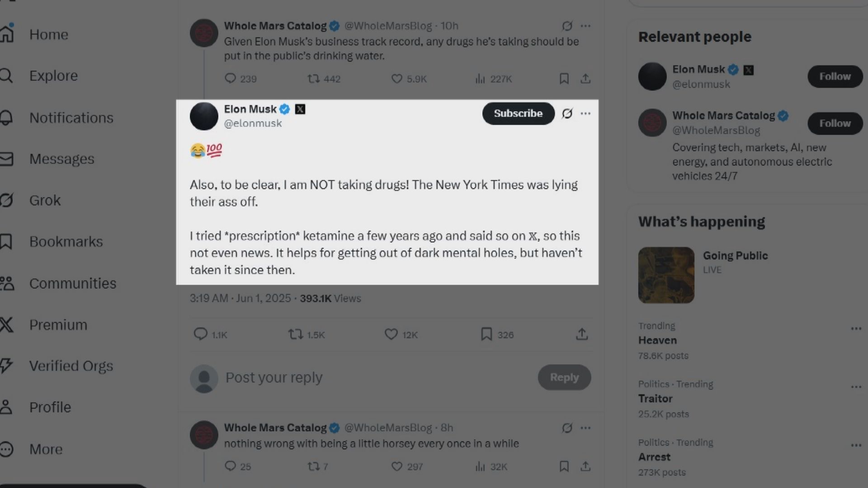This screenshot has height=488, width=868.
Task: Go to the Communities section
Action: tap(72, 283)
